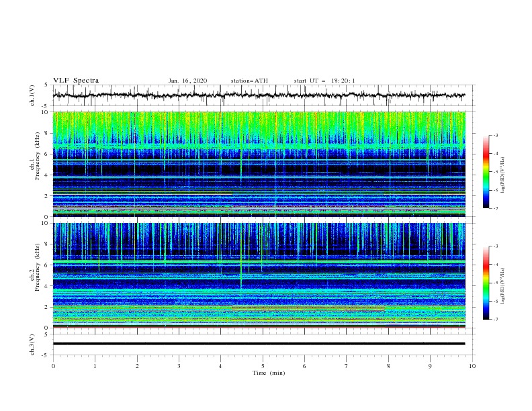
Task: Click the "ch.2 Frequency (kHz)" axis label
Action: click(34, 267)
